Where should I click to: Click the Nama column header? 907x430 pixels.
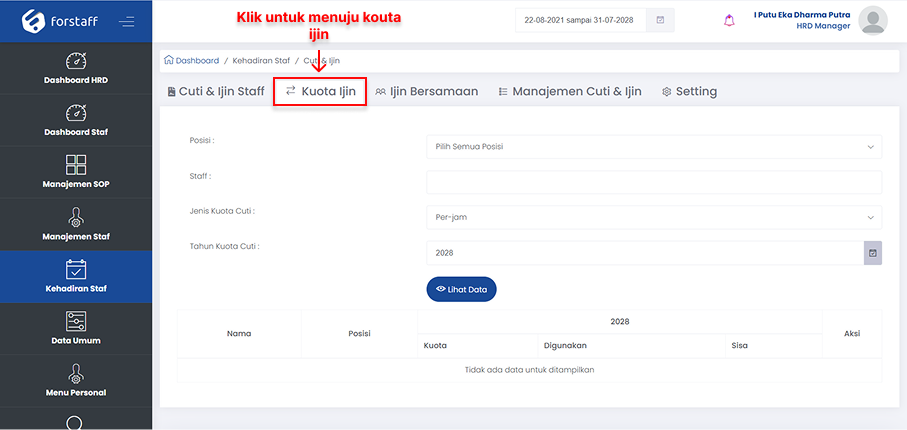point(239,334)
